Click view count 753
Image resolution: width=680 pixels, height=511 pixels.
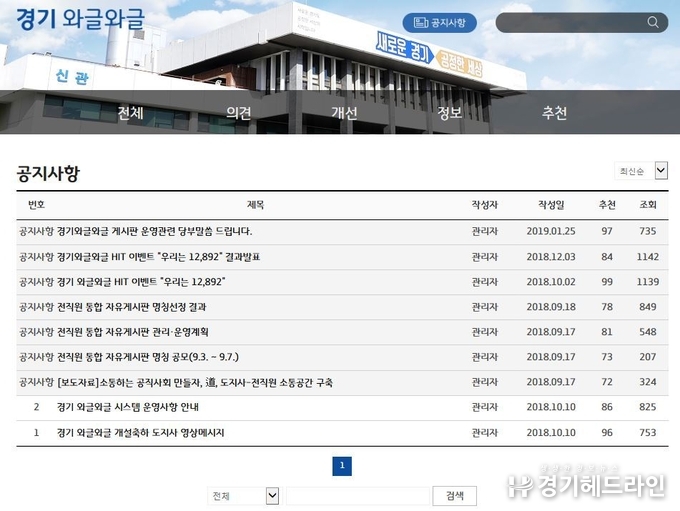[648, 432]
